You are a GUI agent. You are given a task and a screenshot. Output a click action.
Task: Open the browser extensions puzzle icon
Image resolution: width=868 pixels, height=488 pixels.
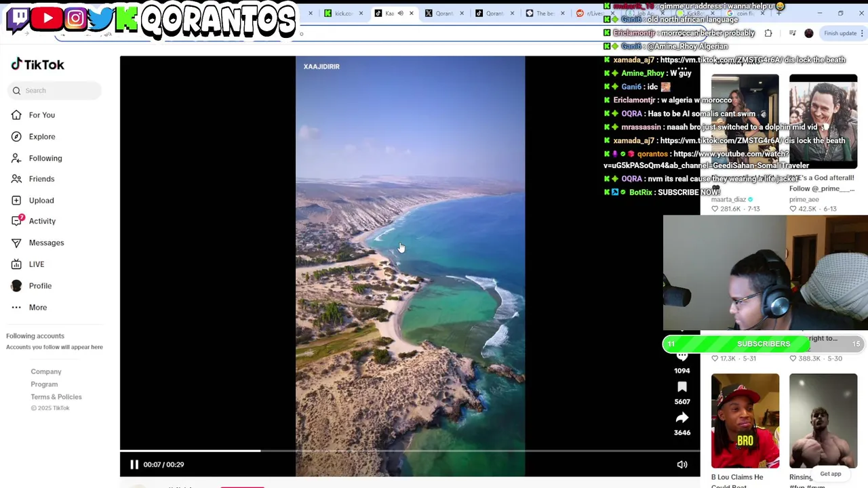click(768, 33)
